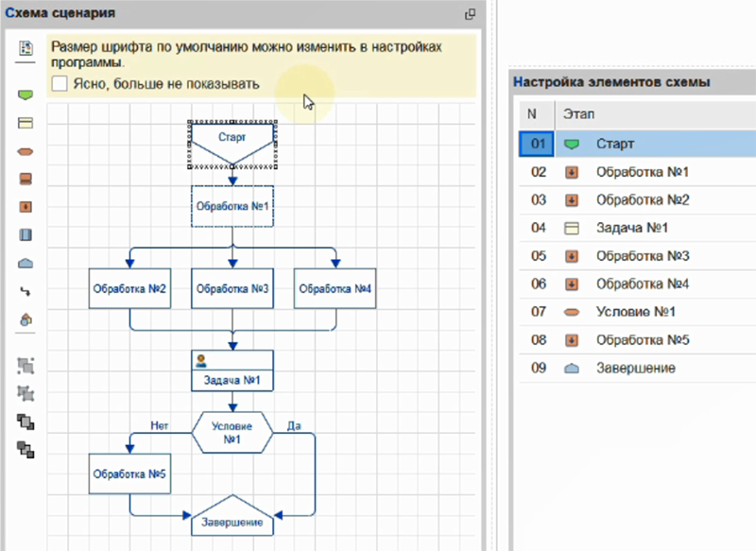Click the send to back icon

26,450
